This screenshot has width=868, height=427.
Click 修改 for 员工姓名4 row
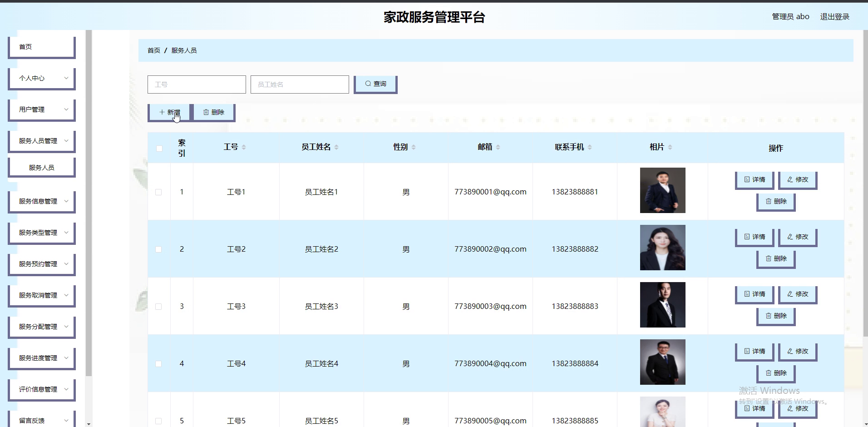[798, 352]
